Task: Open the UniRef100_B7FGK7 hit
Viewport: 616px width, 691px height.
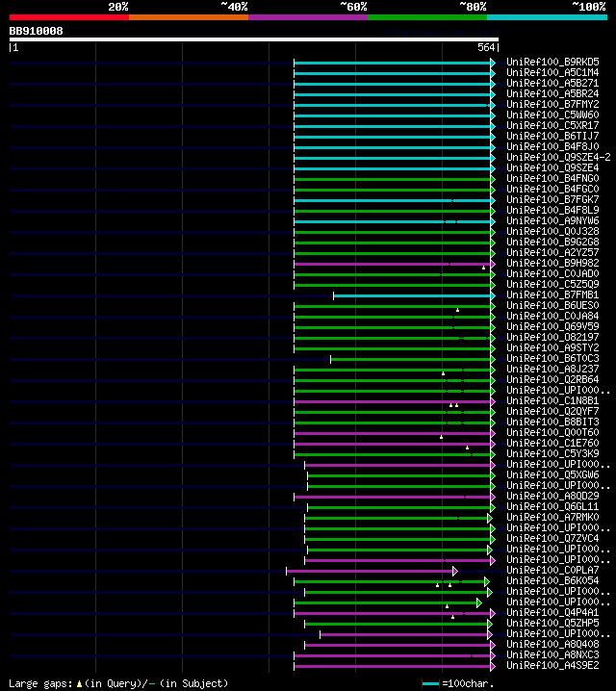Action: coord(552,199)
